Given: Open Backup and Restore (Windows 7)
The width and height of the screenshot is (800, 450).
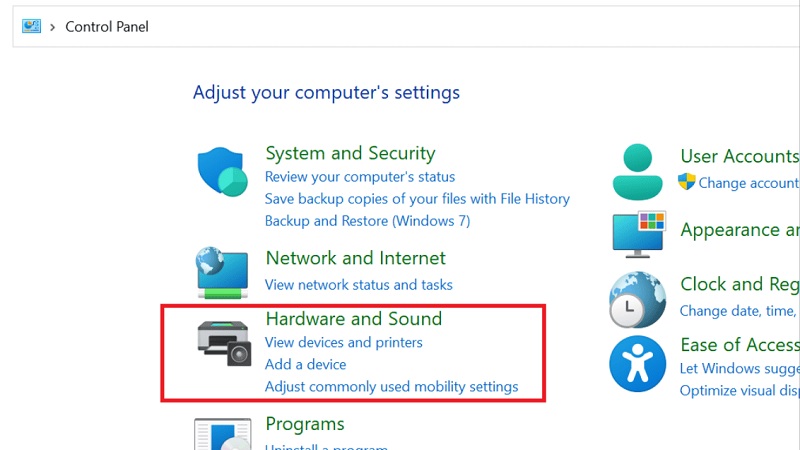Looking at the screenshot, I should point(367,221).
